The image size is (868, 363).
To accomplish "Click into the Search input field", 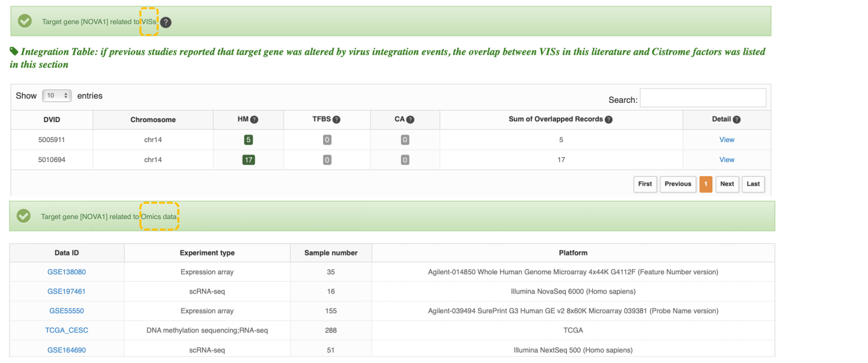I will pyautogui.click(x=702, y=98).
